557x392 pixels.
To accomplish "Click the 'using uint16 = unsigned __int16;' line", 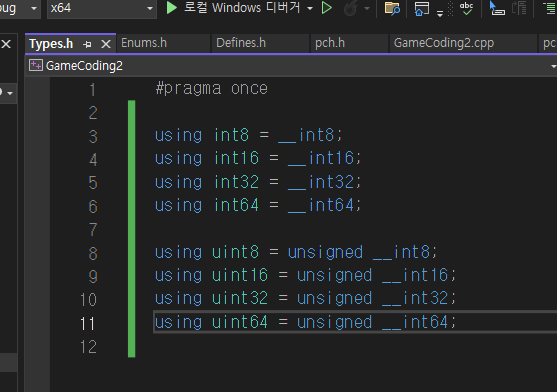I will click(305, 275).
